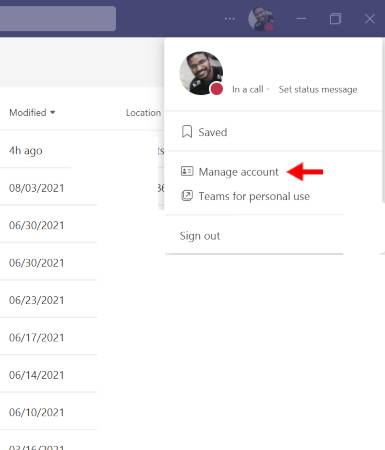Screen dimensions: 385x450
Task: Select the row dated 06/23/2021
Action: point(36,300)
